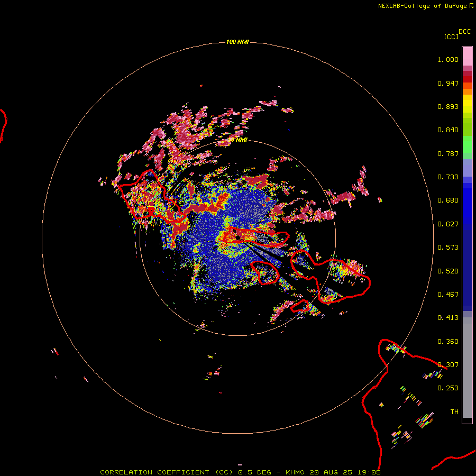Click the NEXLAB-College of DuPage credit text
476x476 pixels.
point(422,6)
